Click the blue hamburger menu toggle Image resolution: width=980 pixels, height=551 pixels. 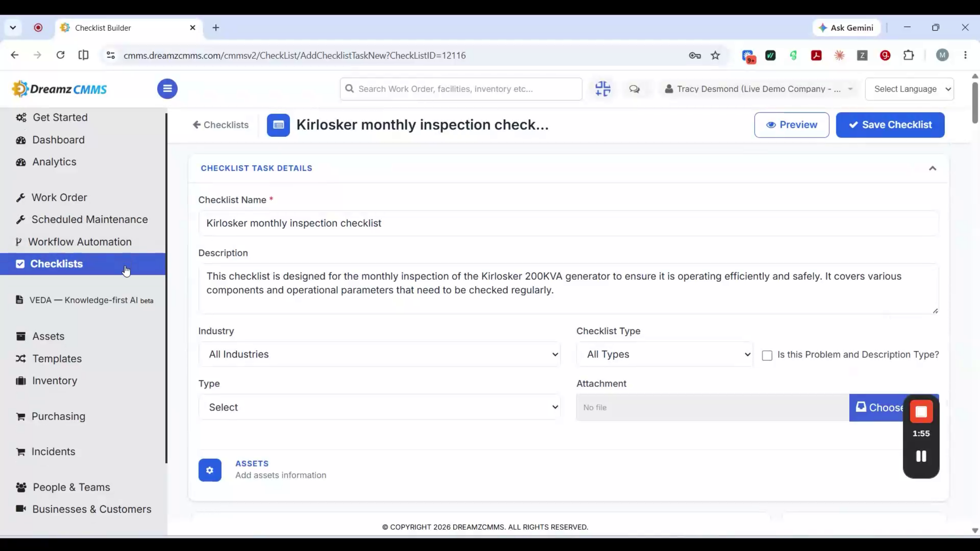(167, 89)
